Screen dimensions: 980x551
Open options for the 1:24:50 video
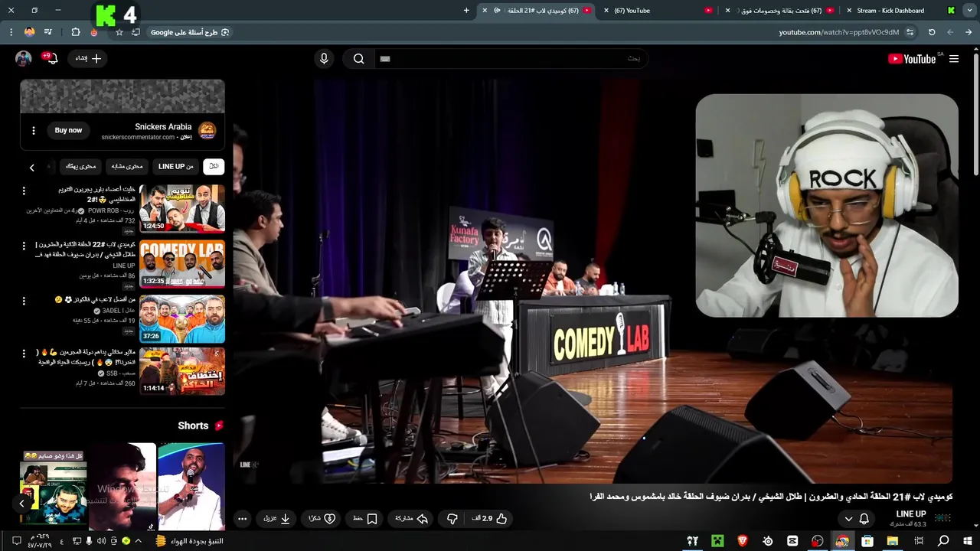23,191
